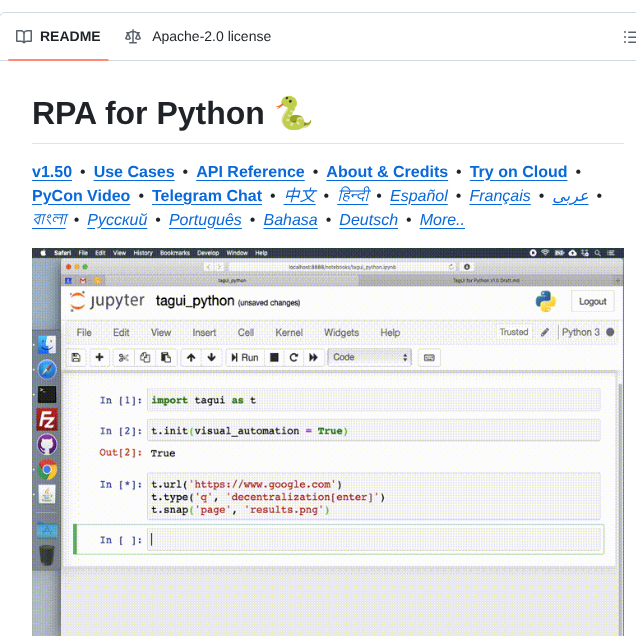Open the Français translation link
The image size is (636, 636).
(x=500, y=196)
